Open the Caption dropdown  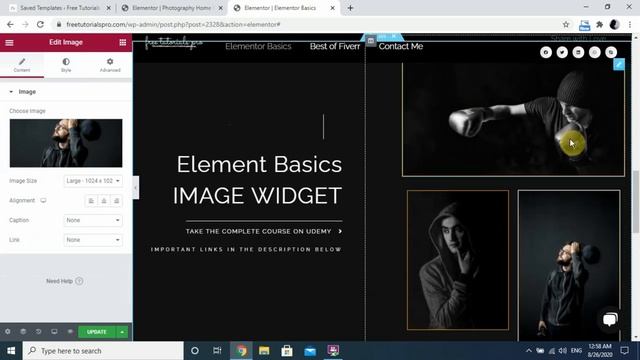(93, 220)
